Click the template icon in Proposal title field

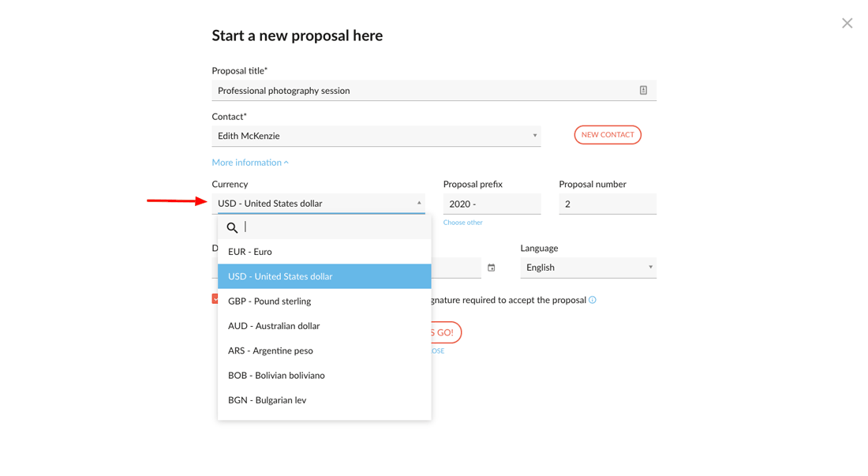click(643, 90)
